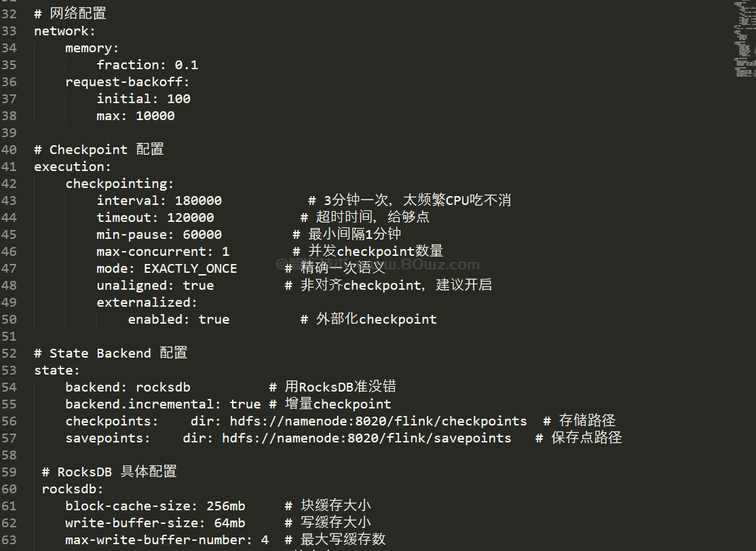Click the "externalized:" key
Viewport: 756px width, 551px height.
[x=147, y=303]
